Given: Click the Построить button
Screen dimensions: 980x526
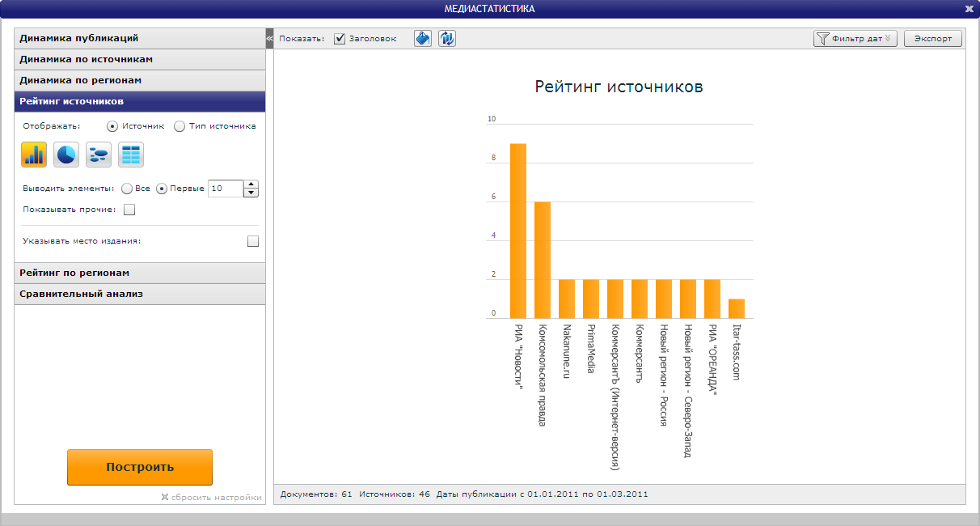Looking at the screenshot, I should (x=140, y=467).
